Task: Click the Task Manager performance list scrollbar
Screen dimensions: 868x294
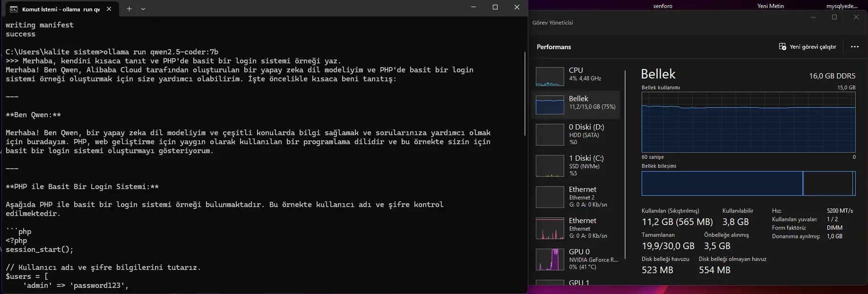Action: (625, 164)
